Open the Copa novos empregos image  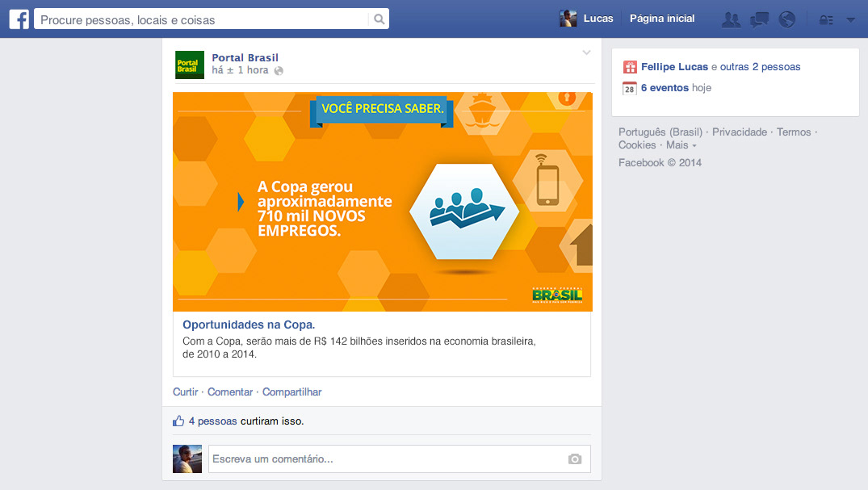[x=383, y=202]
